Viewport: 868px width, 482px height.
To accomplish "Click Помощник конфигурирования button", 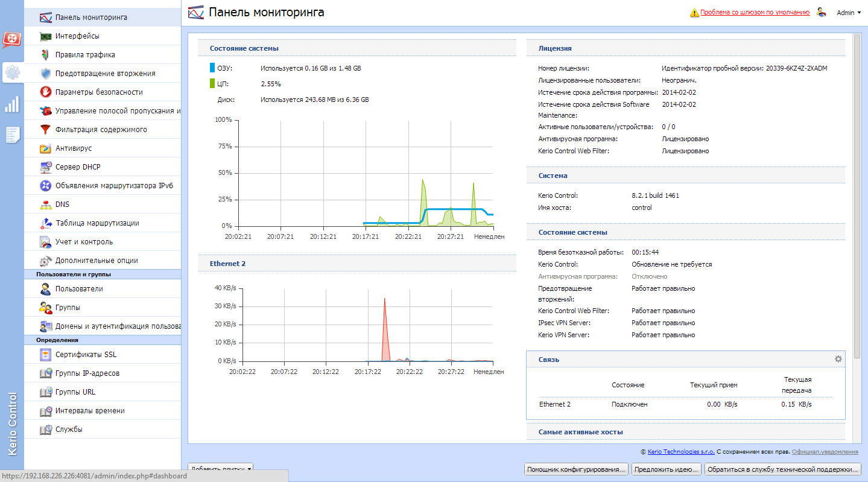I will 576,469.
